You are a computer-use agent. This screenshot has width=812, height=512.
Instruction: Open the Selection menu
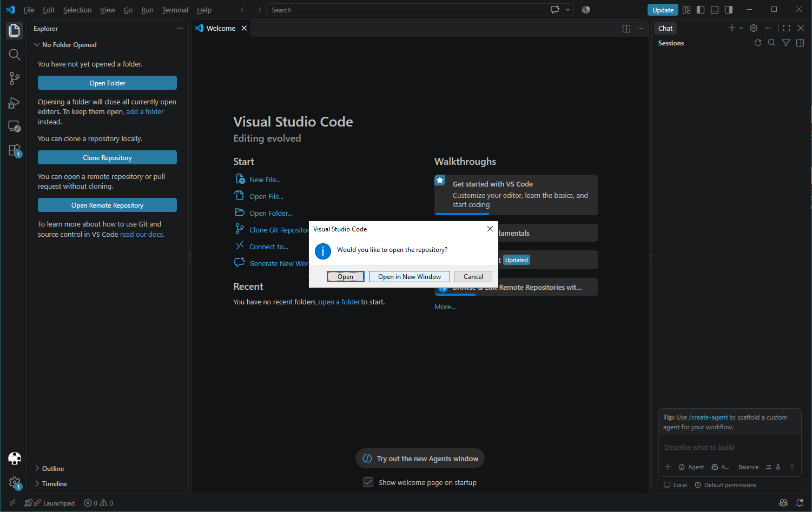tap(77, 10)
